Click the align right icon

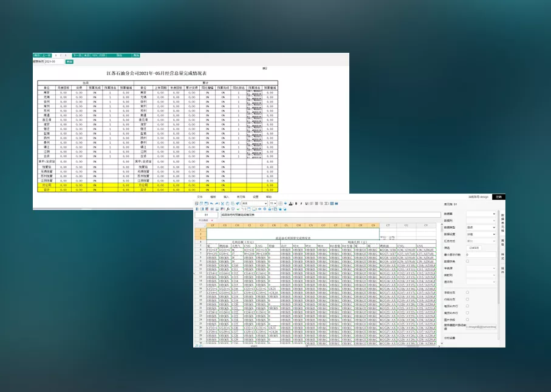coord(321,203)
